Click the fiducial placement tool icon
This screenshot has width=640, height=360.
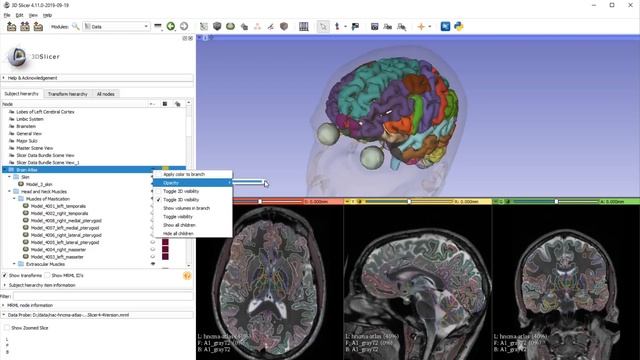pyautogui.click(x=337, y=27)
